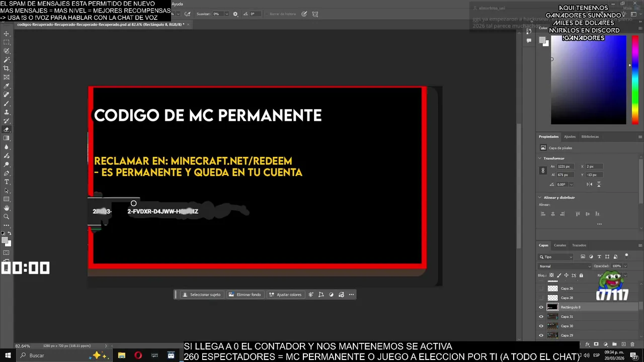Select the Rectangle shape tool

point(7,199)
